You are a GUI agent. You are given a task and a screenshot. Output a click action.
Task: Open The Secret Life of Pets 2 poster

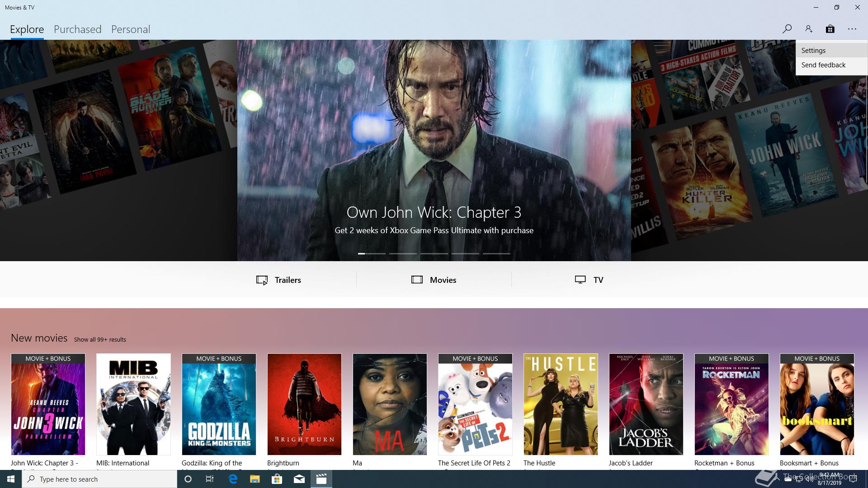pyautogui.click(x=475, y=404)
